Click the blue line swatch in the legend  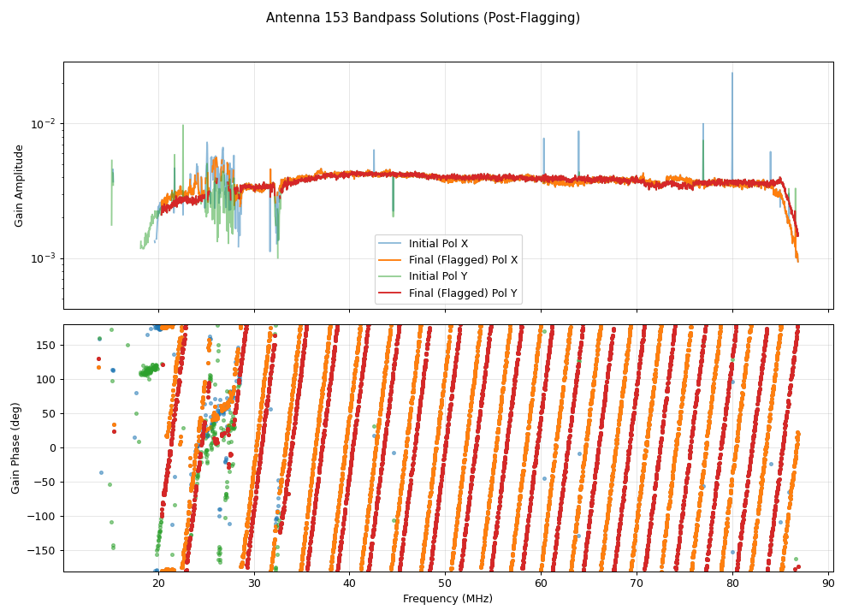pos(392,244)
